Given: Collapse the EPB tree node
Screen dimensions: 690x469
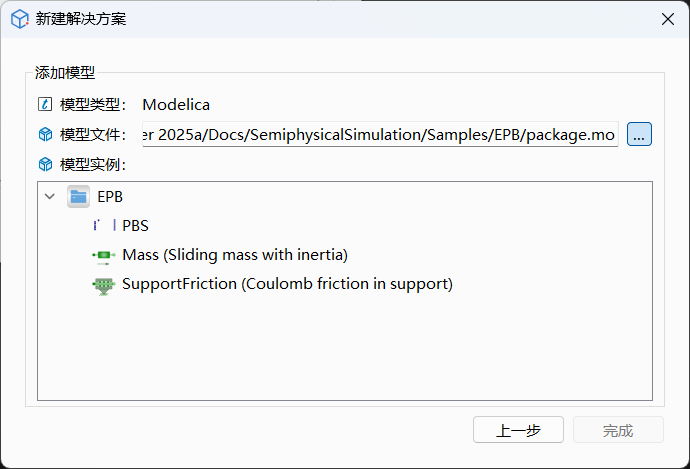Looking at the screenshot, I should coord(50,197).
